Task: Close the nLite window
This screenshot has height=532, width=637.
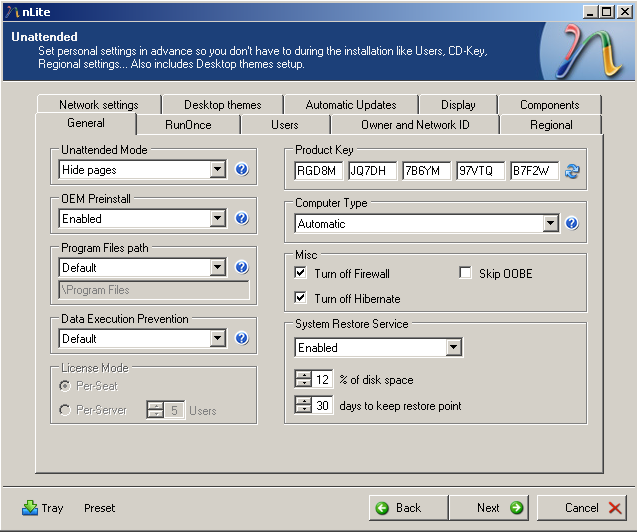Action: 625,12
